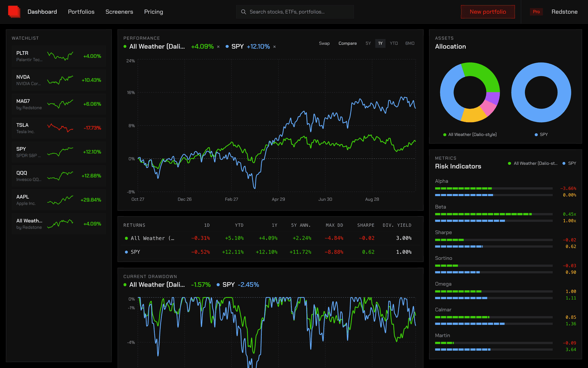Image resolution: width=588 pixels, height=368 pixels.
Task: Open AAPL Apple Inc. watchlist row
Action: (59, 200)
